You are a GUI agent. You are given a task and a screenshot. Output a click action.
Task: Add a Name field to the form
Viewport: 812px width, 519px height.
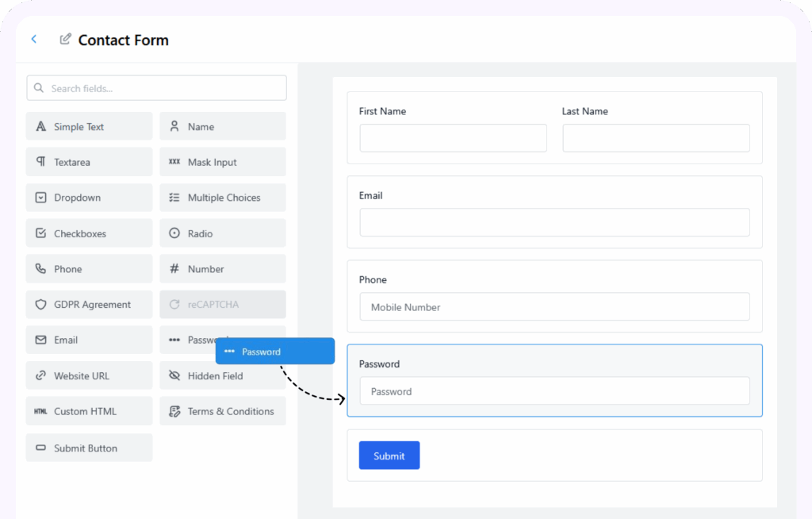pos(223,125)
